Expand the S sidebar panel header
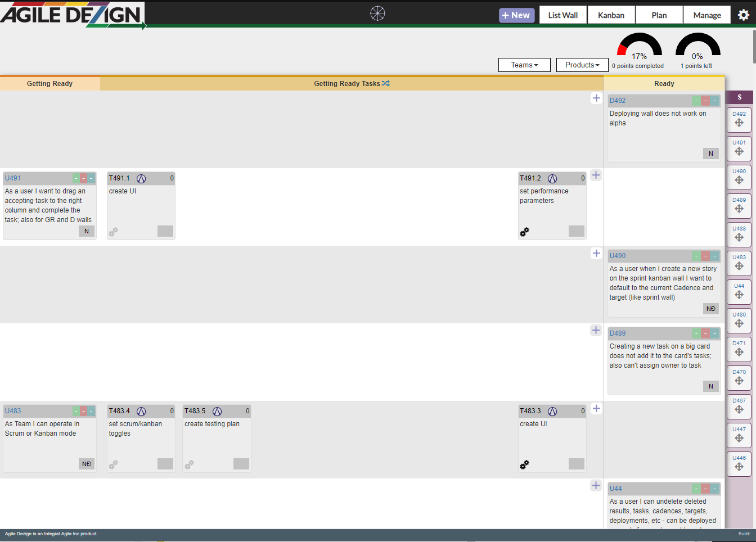The image size is (756, 542). (x=739, y=97)
